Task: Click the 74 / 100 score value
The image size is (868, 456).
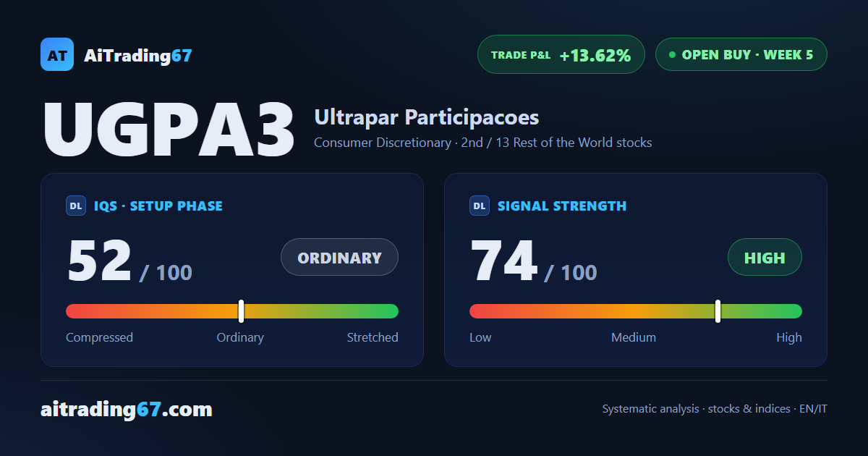Action: click(x=533, y=262)
